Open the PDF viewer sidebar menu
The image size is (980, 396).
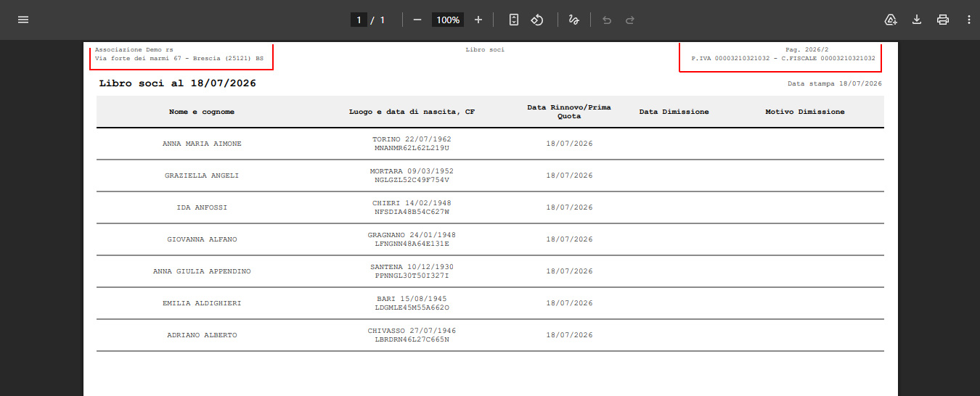click(x=23, y=20)
